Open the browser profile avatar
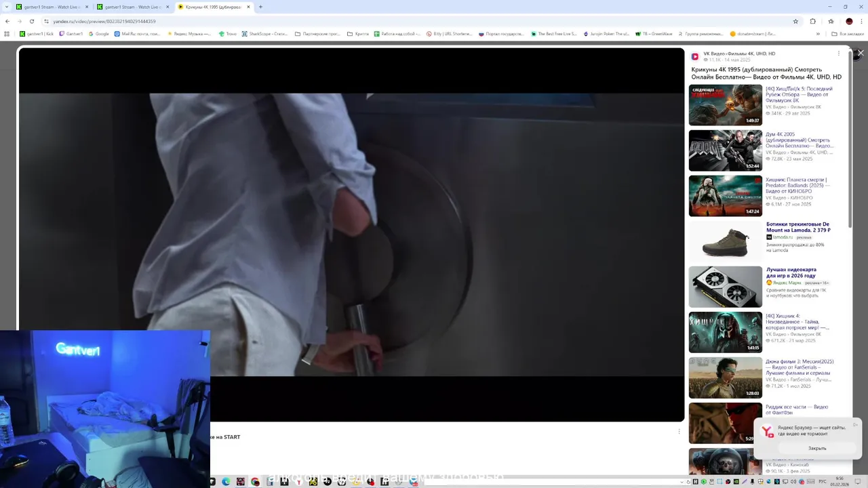Viewport: 868px width, 488px height. coord(849,21)
